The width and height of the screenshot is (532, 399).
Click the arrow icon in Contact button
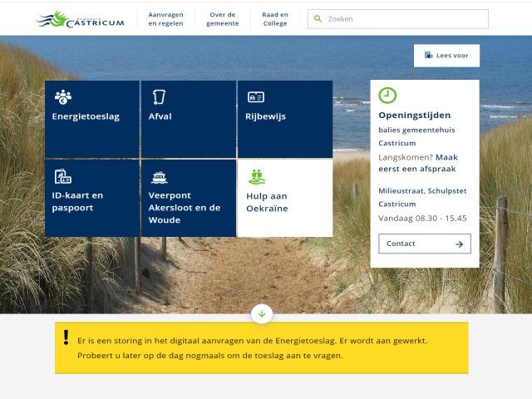[459, 244]
